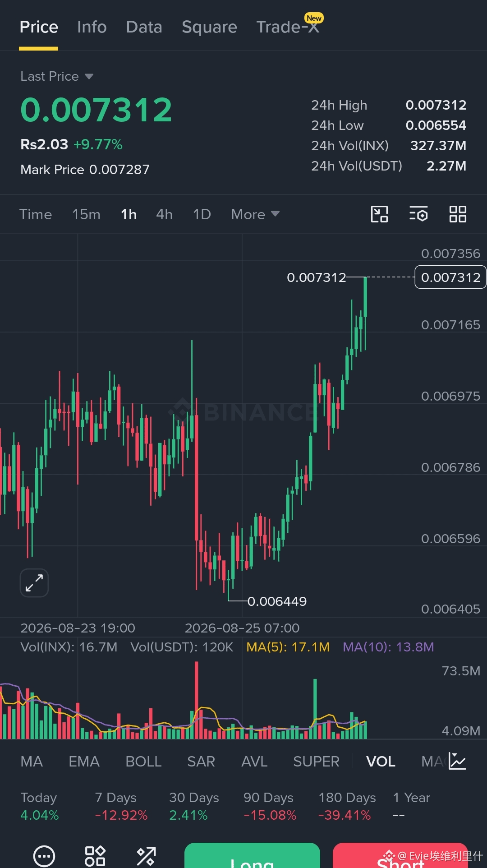Tap the 7 Days -12.92% performance
Viewport: 487px width, 868px height.
coord(121,806)
